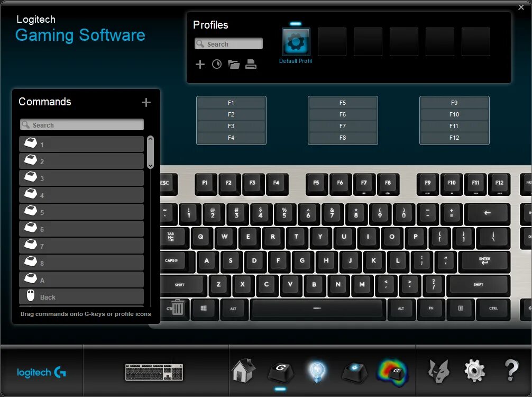The image size is (532, 397).
Task: Select command 8 in Commands list
Action: [x=81, y=263]
